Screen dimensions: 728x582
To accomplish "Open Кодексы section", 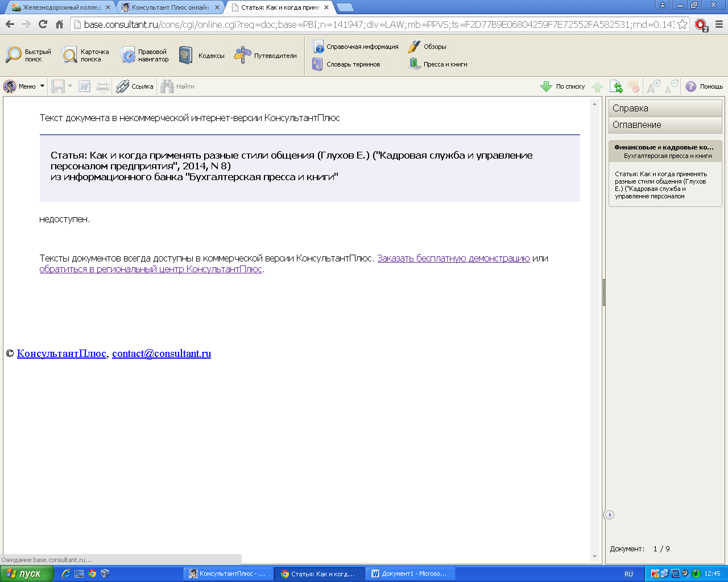I will click(202, 55).
